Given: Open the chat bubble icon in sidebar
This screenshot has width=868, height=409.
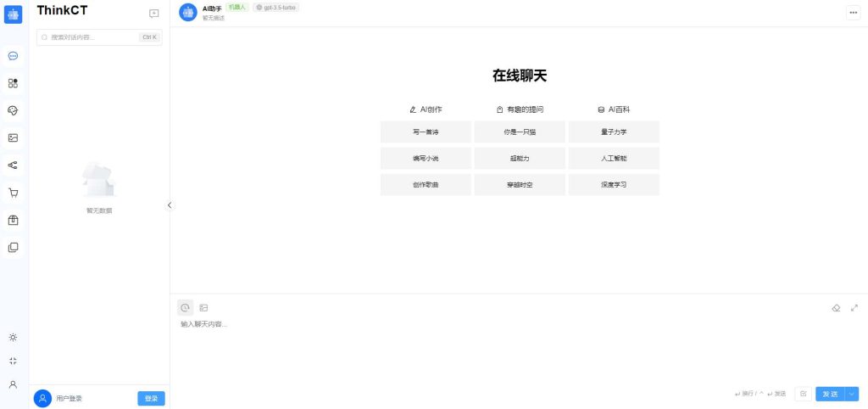Looking at the screenshot, I should click(14, 56).
